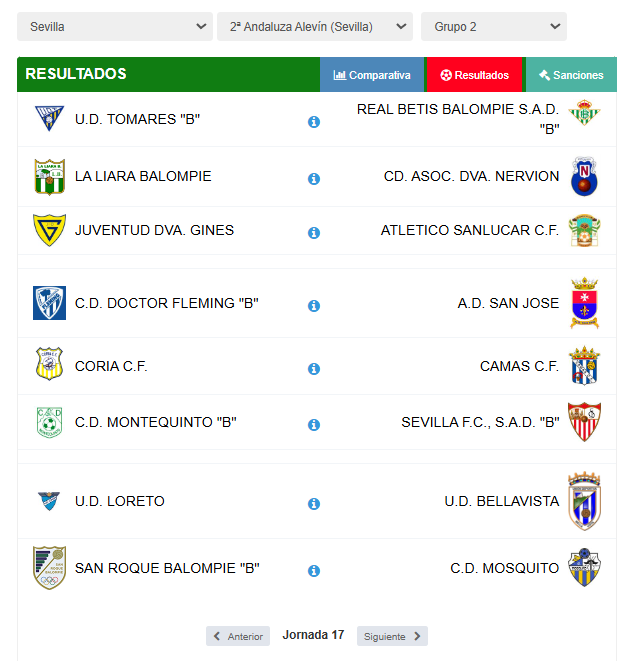Expand the Sevilla province dropdown
631x661 pixels.
[x=115, y=27]
